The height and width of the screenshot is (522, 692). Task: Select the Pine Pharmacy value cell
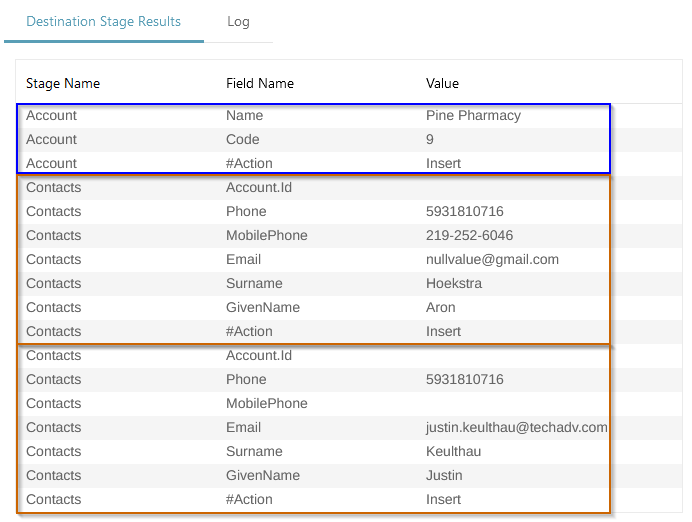tap(473, 115)
